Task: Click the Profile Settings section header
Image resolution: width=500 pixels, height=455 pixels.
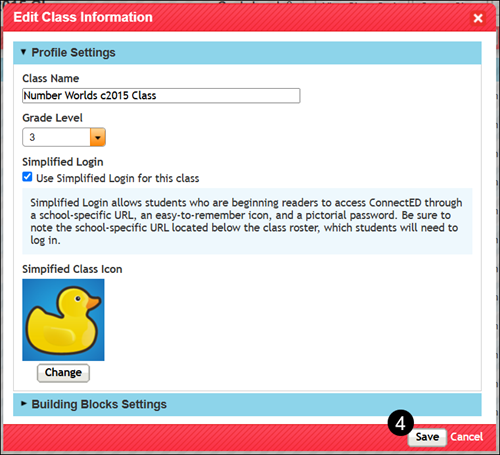Action: [x=247, y=53]
